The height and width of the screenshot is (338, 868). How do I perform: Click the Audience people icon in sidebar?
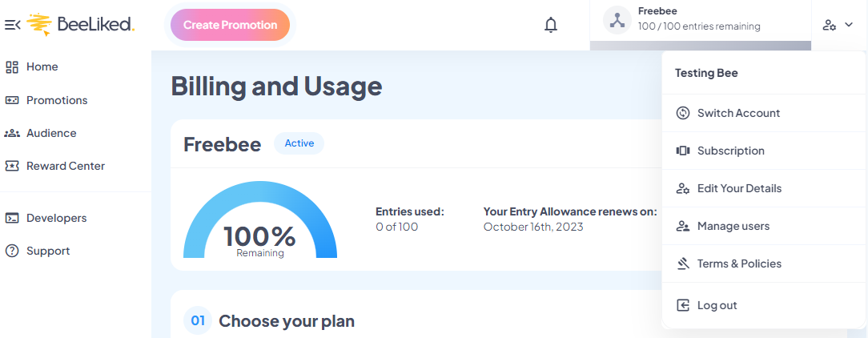[x=12, y=134]
